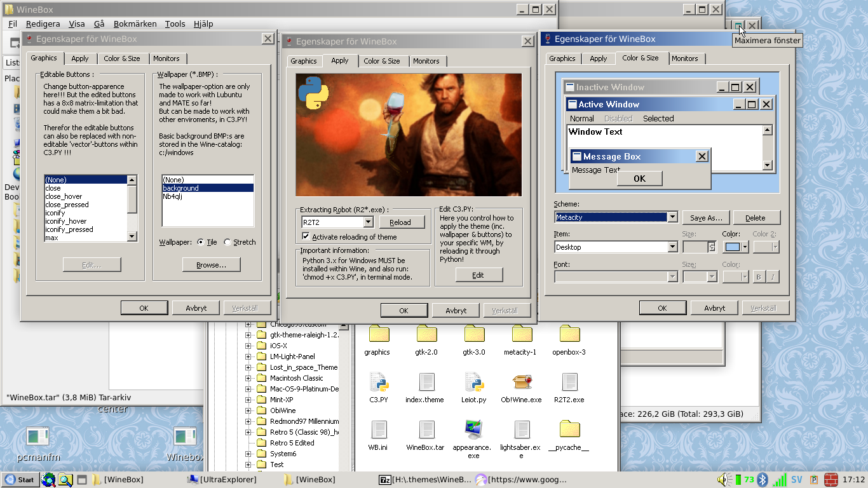
Task: Select the WB.ini file icon
Action: pos(379,430)
